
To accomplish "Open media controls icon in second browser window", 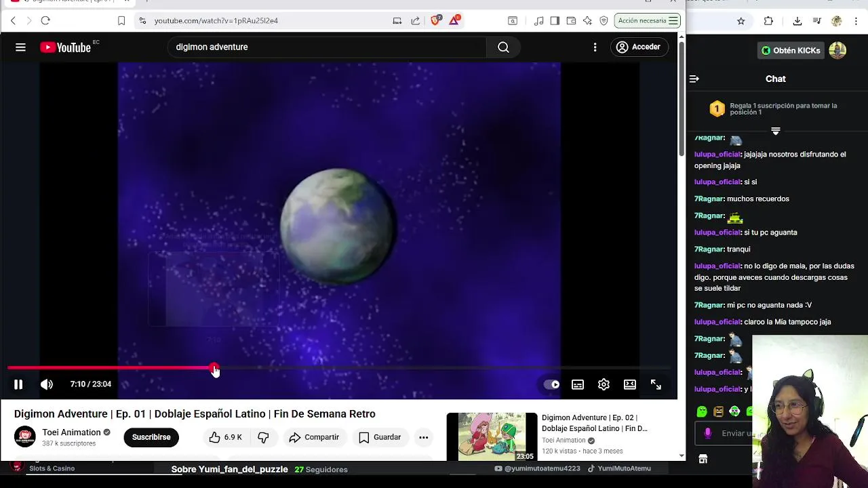I will point(817,21).
